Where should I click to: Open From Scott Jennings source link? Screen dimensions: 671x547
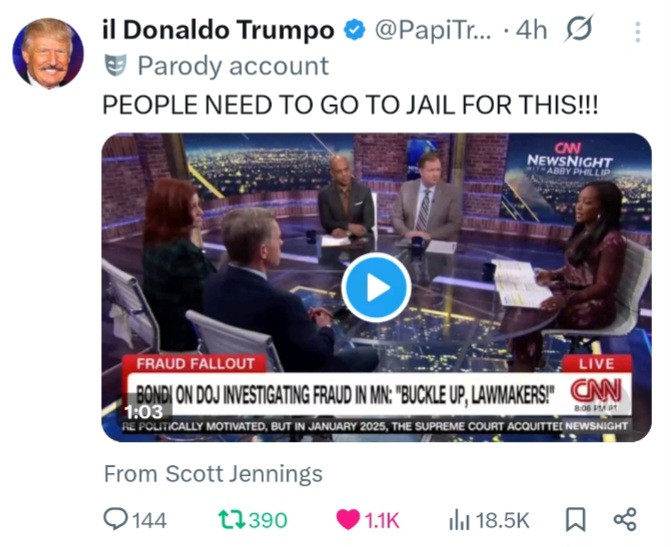(x=213, y=474)
